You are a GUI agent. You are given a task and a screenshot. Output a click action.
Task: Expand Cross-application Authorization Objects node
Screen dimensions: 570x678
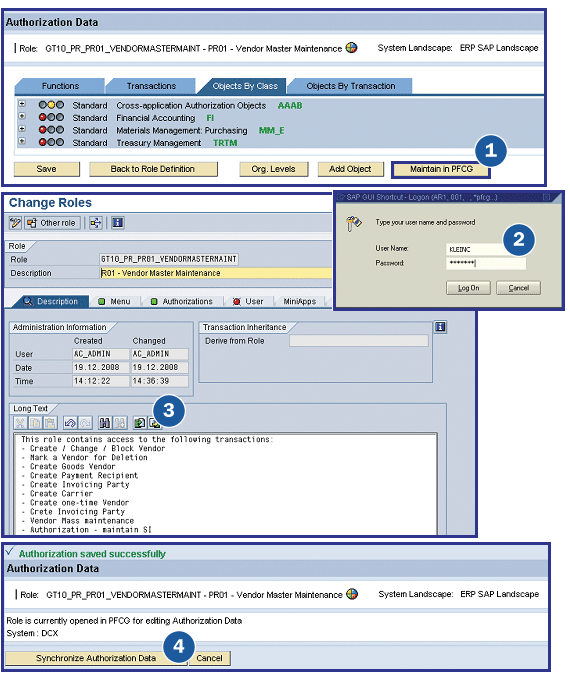[x=22, y=104]
